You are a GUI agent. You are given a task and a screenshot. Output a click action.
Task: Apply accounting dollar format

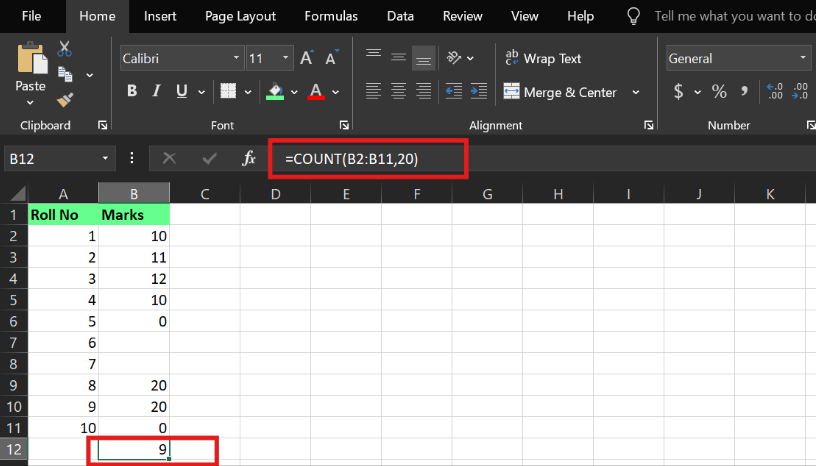(678, 92)
